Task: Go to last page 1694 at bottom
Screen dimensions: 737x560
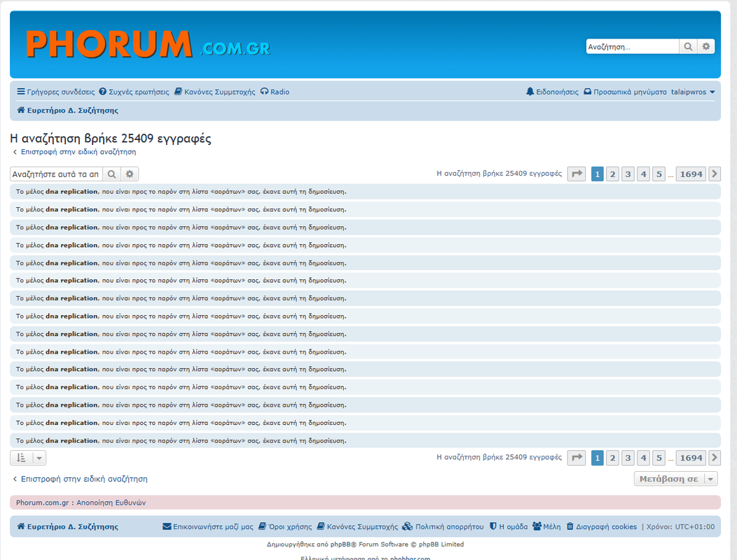Action: coord(691,458)
